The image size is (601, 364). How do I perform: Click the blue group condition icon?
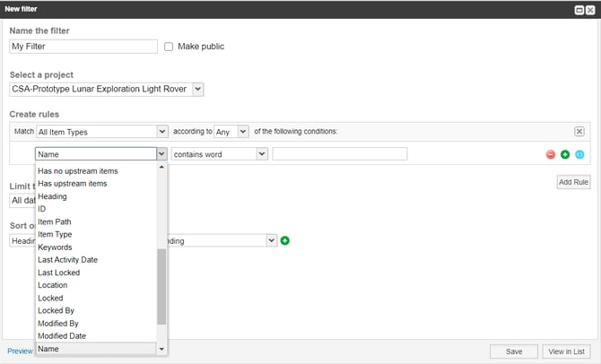579,154
